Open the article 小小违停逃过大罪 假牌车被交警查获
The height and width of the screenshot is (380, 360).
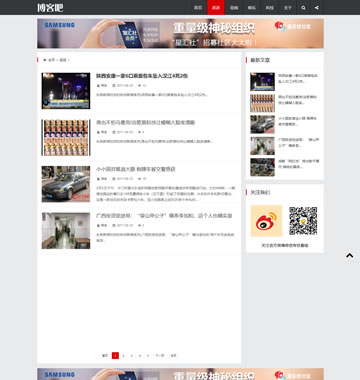point(136,169)
